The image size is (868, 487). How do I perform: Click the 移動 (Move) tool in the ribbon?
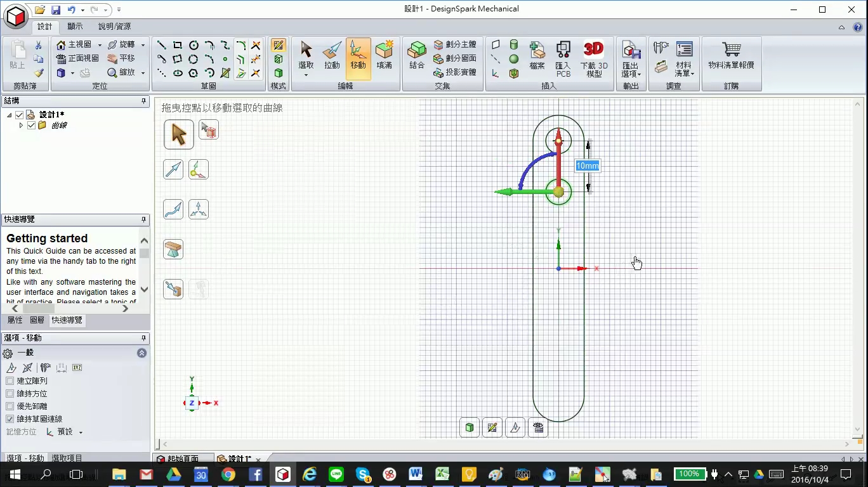click(358, 58)
